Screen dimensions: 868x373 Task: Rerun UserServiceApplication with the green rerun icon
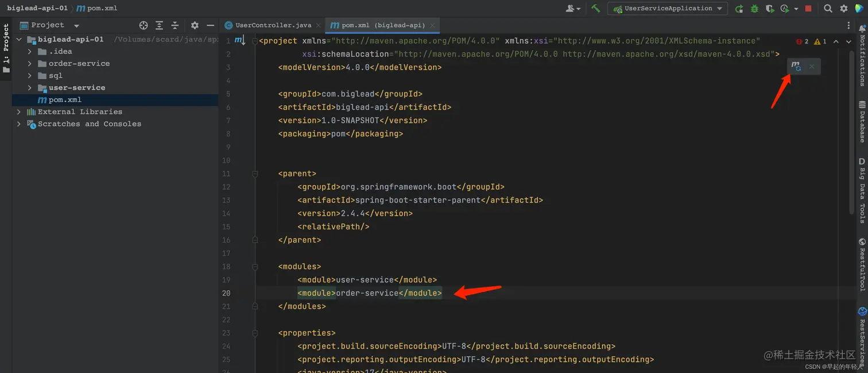pos(739,9)
